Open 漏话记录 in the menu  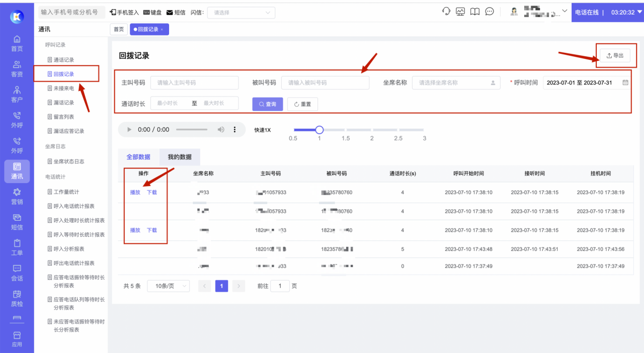[60, 103]
